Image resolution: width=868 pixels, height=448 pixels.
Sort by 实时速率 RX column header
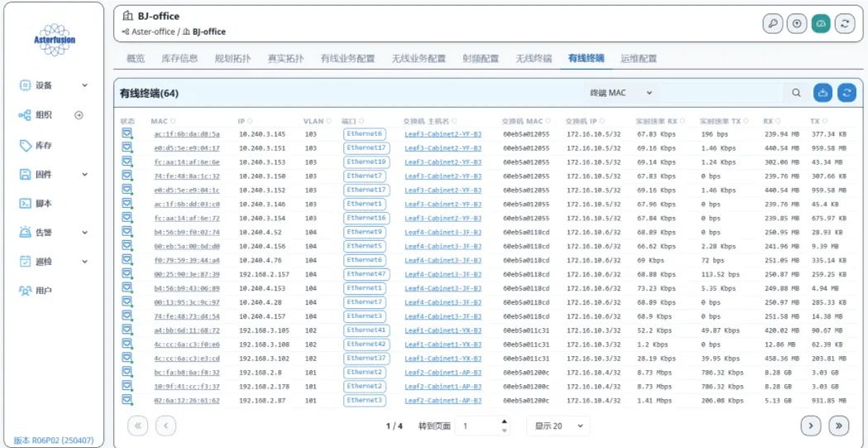click(x=660, y=121)
